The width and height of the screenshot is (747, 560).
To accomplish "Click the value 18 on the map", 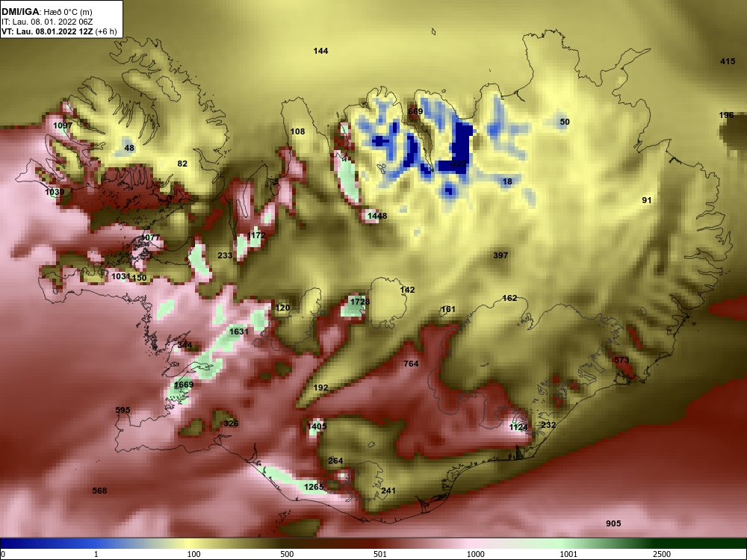I will 507,181.
